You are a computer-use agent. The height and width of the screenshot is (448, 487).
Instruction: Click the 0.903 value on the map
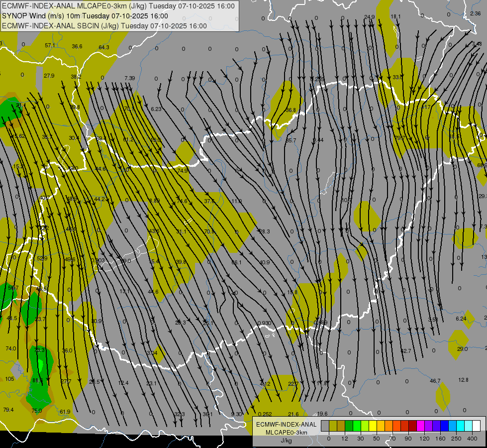pos(98,260)
